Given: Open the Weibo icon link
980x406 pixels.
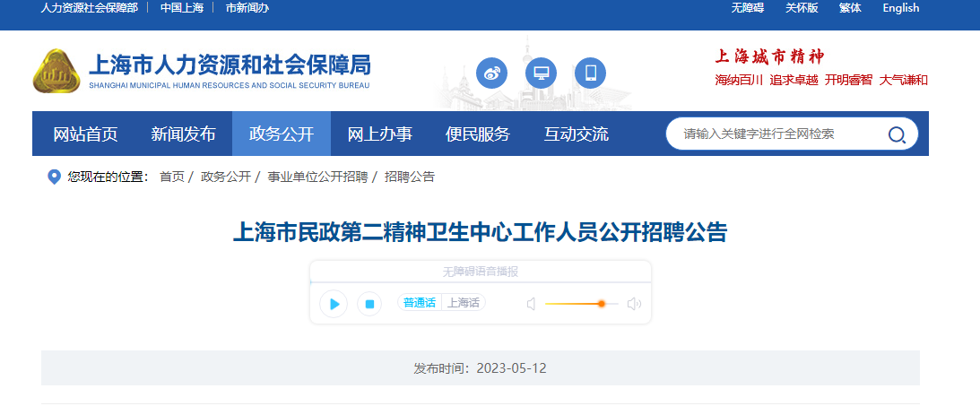Looking at the screenshot, I should [x=491, y=73].
